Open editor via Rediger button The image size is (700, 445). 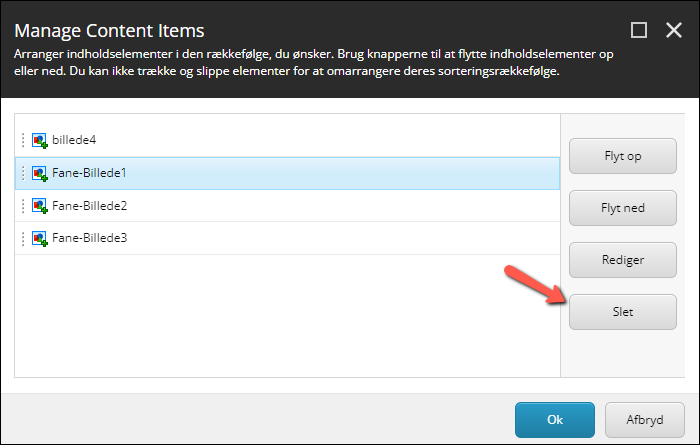623,260
